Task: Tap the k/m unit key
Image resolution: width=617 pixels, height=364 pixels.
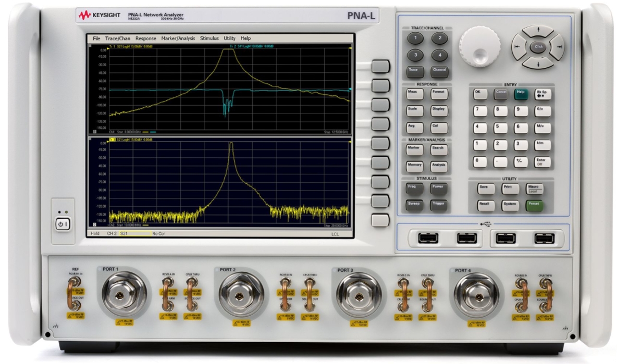Action: (x=542, y=145)
